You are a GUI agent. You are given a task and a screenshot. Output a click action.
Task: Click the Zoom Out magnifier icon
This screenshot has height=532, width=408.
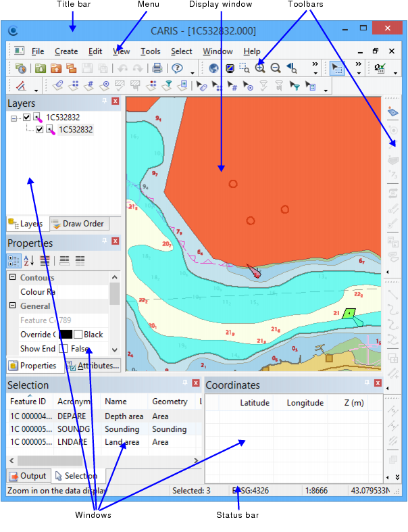tap(276, 68)
